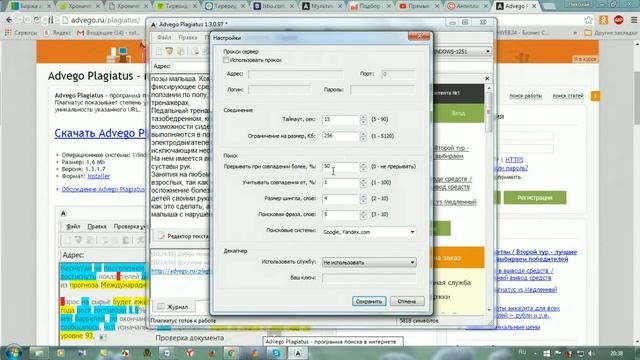640x360 pixels.
Task: Decrease 'Поисковая фраза' word count by one
Action: 363,217
